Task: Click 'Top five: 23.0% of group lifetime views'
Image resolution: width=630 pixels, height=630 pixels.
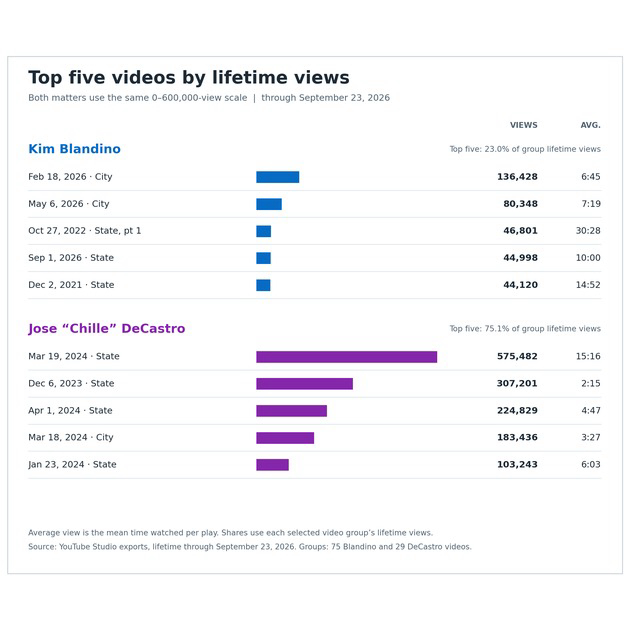Action: click(525, 149)
